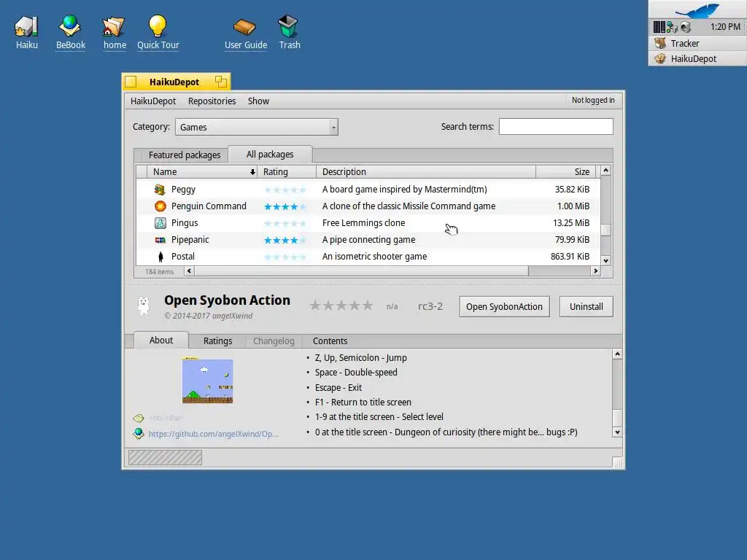Click the package list scroll left arrow
Screen dimensions: 747x560
coord(189,271)
